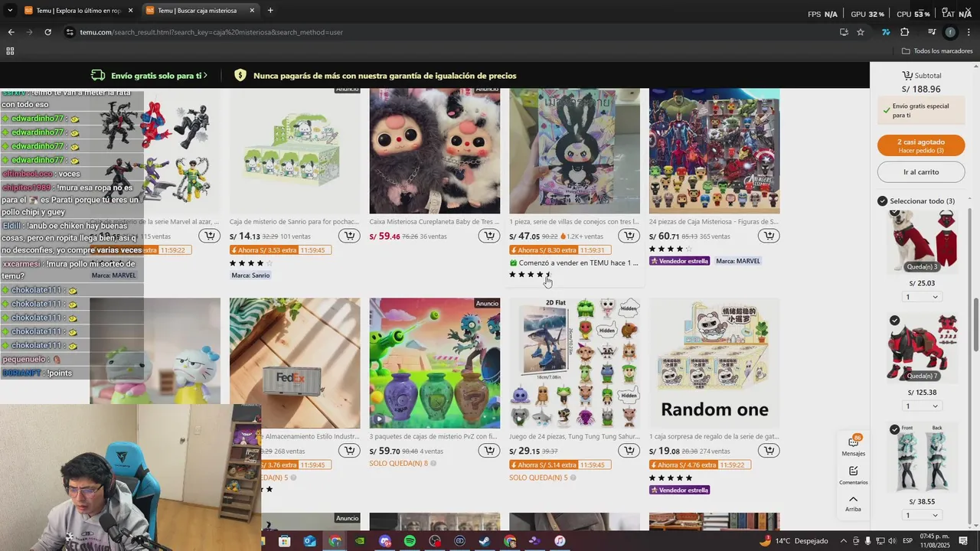Add the S/ 29.15 Tung Tung game to cart

629,450
